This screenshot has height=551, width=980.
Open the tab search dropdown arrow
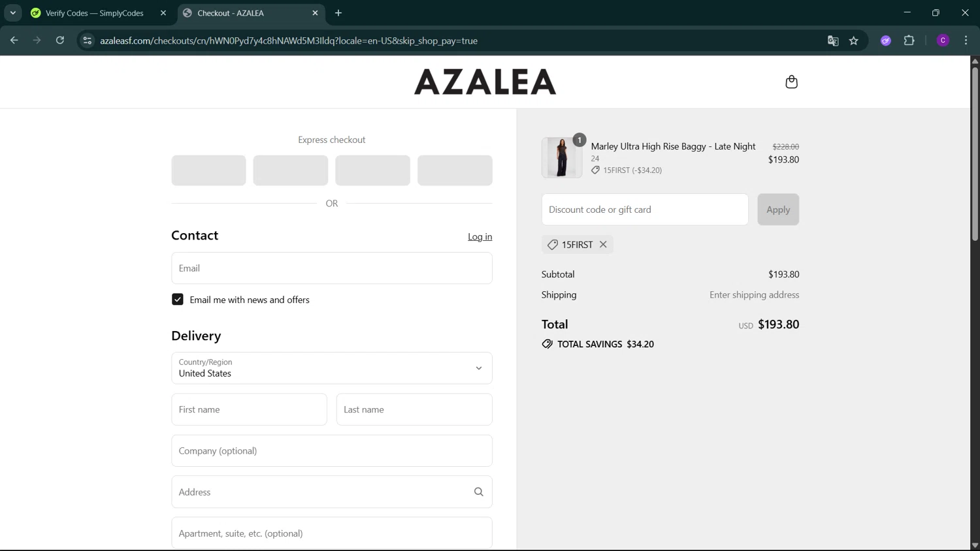tap(13, 13)
